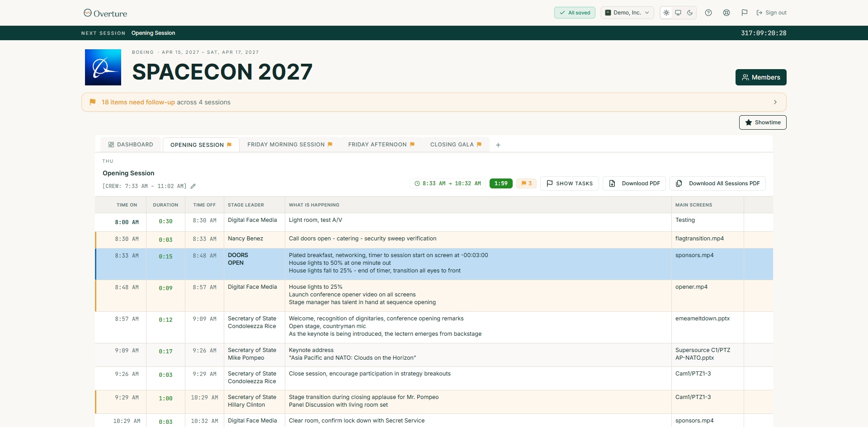Click the 1:59 duration badge

501,183
